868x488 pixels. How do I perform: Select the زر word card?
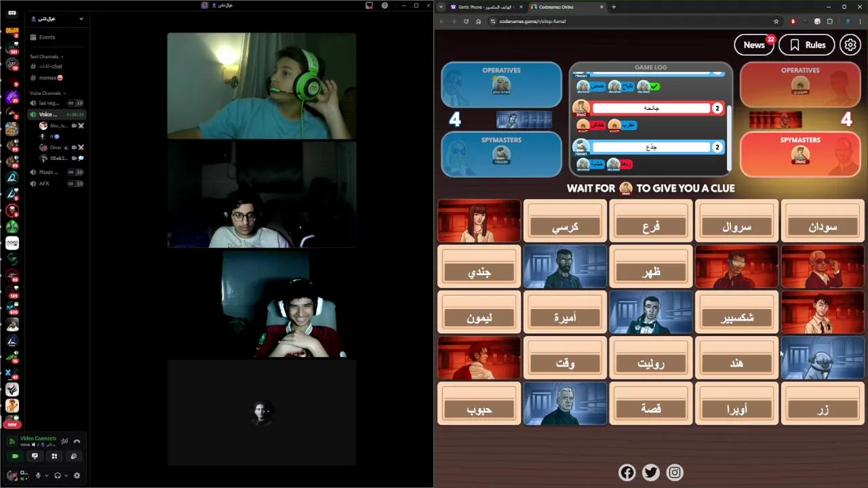[823, 403]
